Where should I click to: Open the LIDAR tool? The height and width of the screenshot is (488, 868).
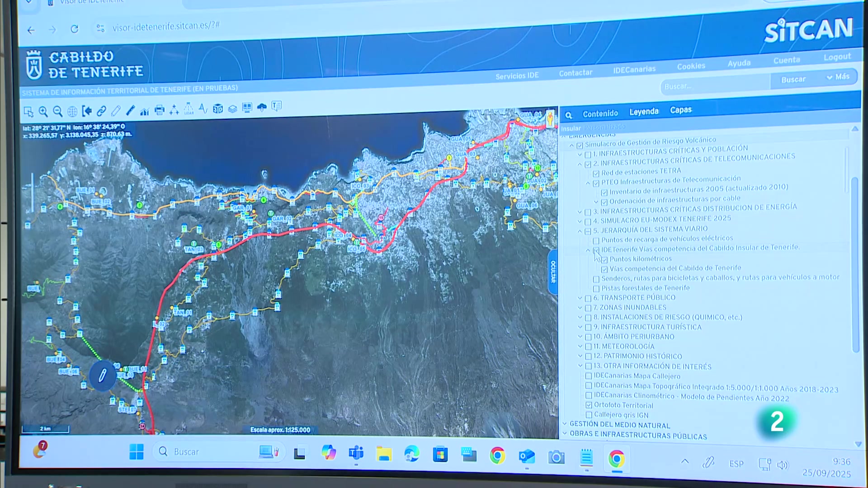click(x=189, y=109)
